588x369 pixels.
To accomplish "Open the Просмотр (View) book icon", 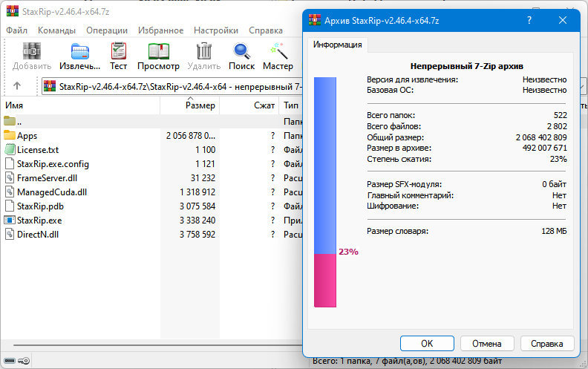I will point(159,51).
